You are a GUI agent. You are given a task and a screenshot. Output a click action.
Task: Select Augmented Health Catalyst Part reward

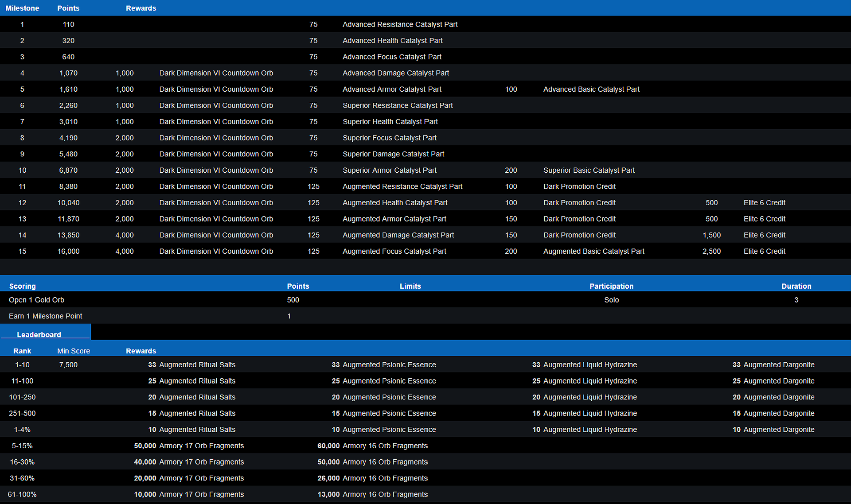[395, 202]
